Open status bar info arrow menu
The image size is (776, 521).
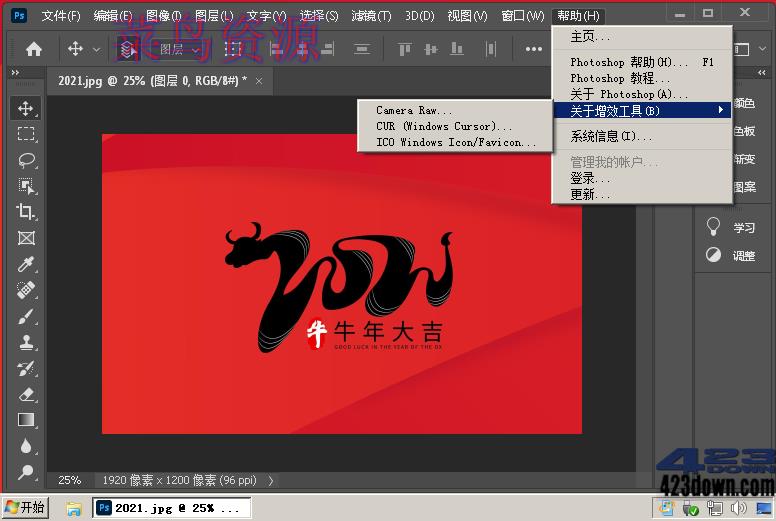271,480
